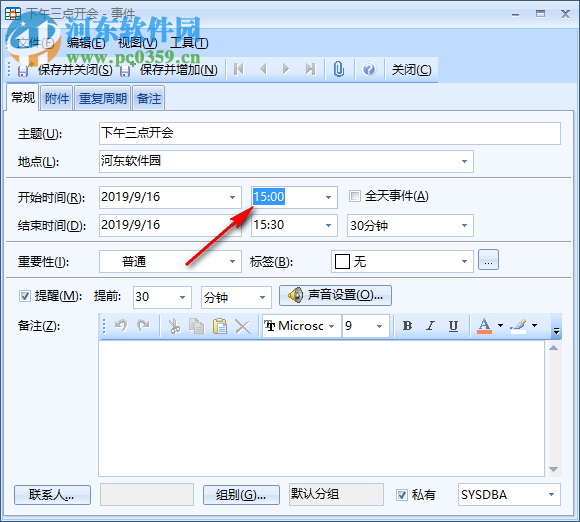
Task: Open the label 无 dropdown
Action: 464,262
